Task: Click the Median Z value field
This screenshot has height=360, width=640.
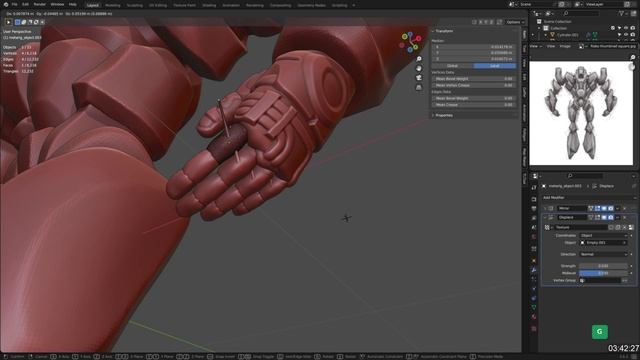Action: [474, 59]
